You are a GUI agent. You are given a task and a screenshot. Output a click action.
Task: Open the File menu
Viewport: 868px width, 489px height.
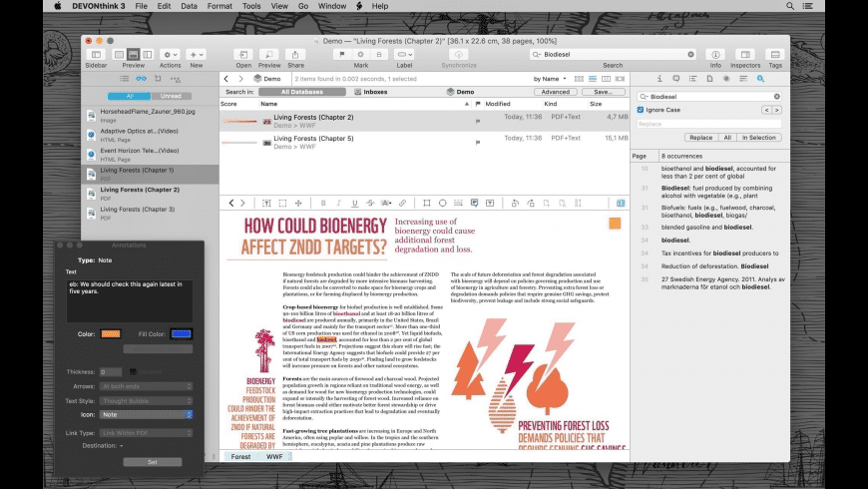[141, 6]
